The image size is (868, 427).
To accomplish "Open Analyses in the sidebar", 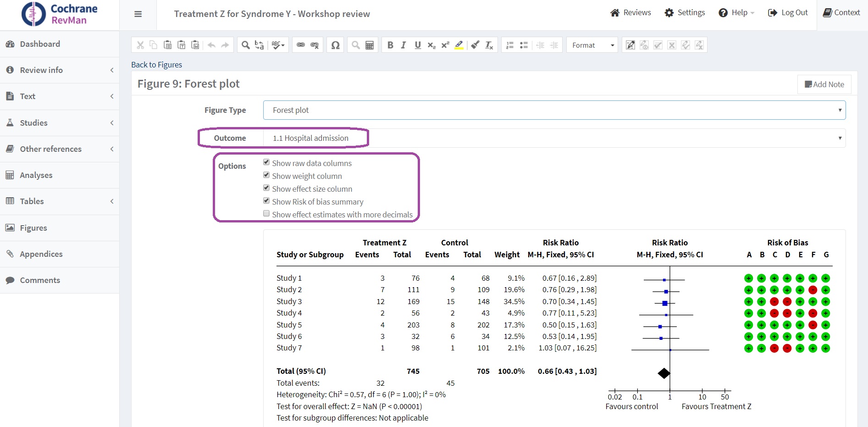I will (36, 175).
